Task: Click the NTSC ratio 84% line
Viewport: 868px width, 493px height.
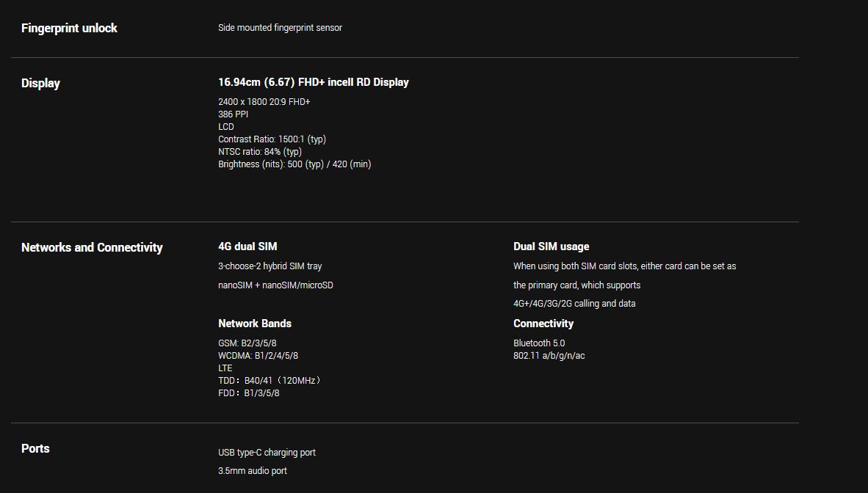Action: tap(259, 152)
